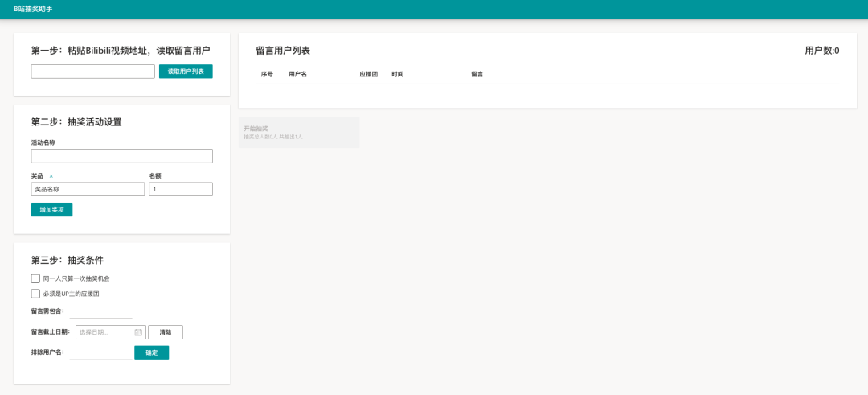Click the 奖品名称 input field
The width and height of the screenshot is (868, 395).
88,189
